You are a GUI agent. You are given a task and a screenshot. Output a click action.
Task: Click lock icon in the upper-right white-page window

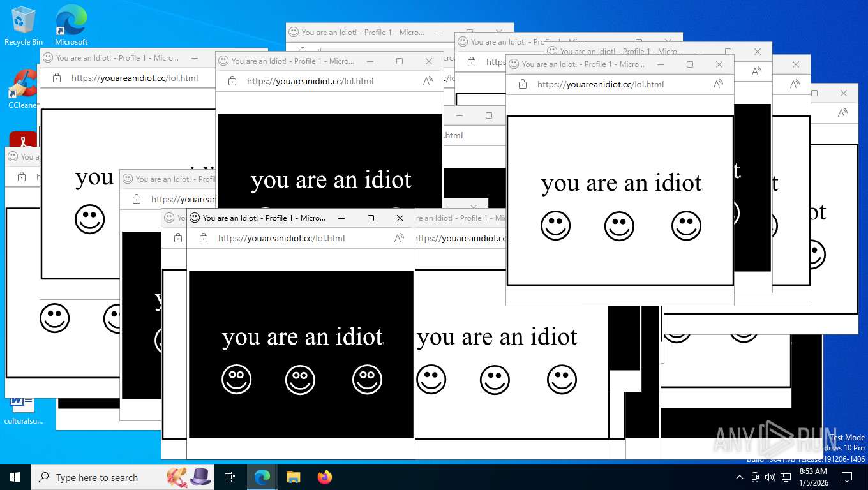click(523, 84)
